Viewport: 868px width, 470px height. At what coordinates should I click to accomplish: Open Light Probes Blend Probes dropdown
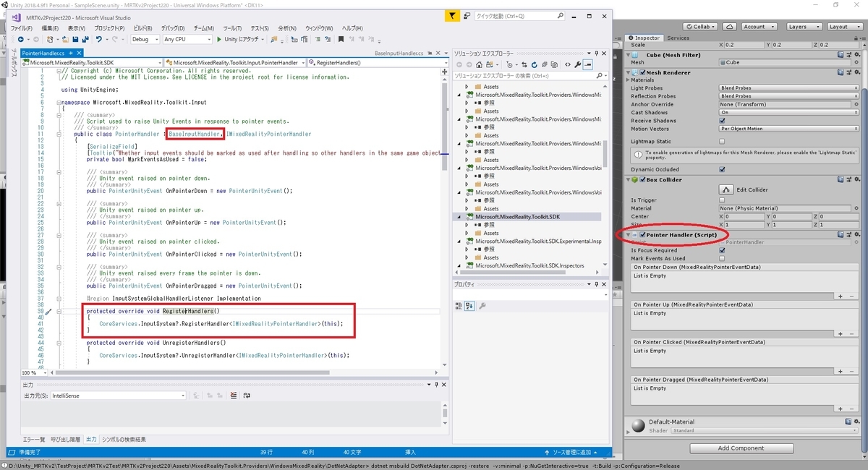click(x=788, y=88)
